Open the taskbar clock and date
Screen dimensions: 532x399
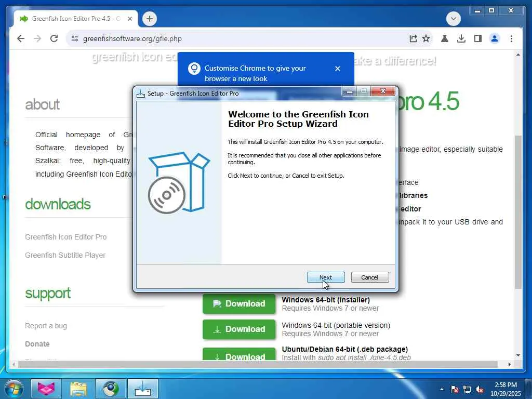point(506,389)
